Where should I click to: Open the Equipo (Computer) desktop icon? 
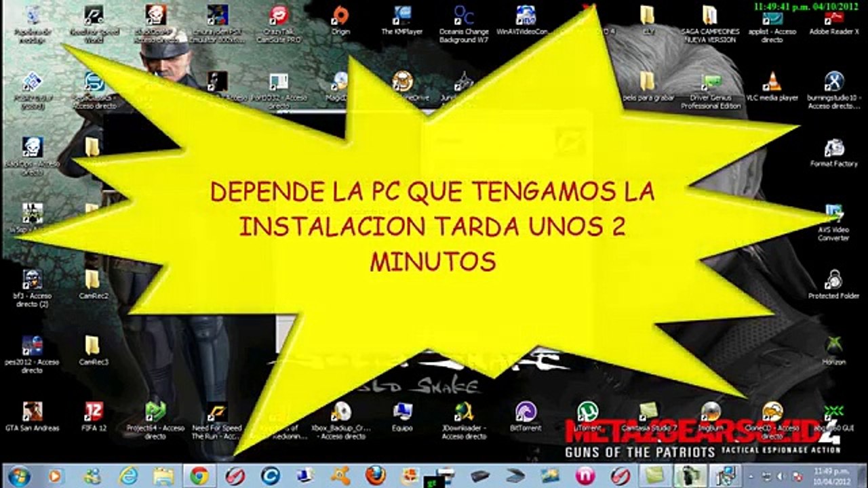pyautogui.click(x=402, y=417)
